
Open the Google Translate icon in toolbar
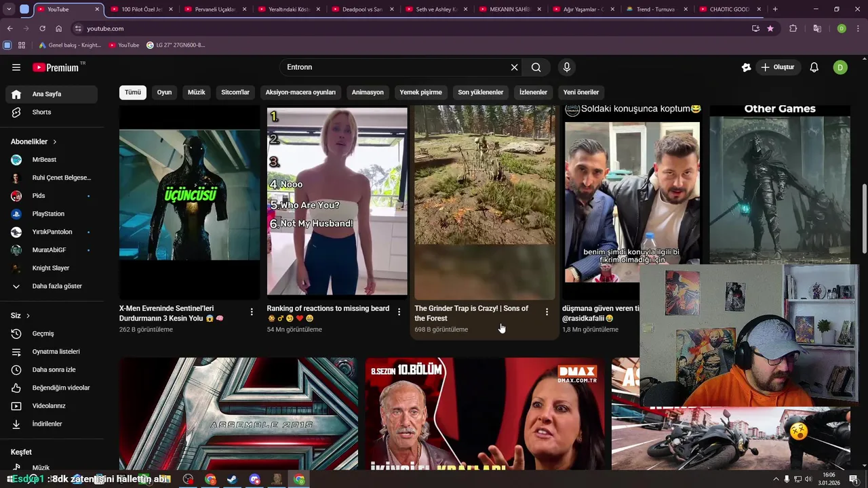[x=817, y=28]
